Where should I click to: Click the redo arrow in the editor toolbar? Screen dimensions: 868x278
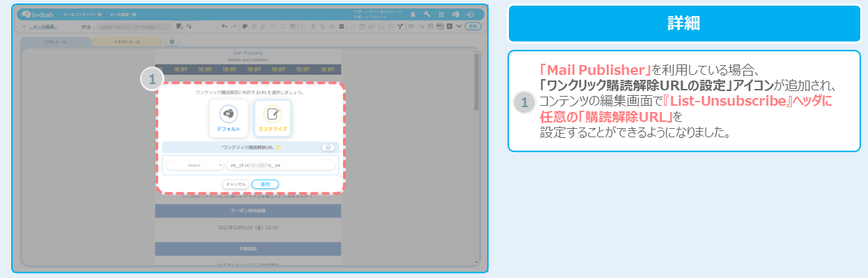coord(234,27)
